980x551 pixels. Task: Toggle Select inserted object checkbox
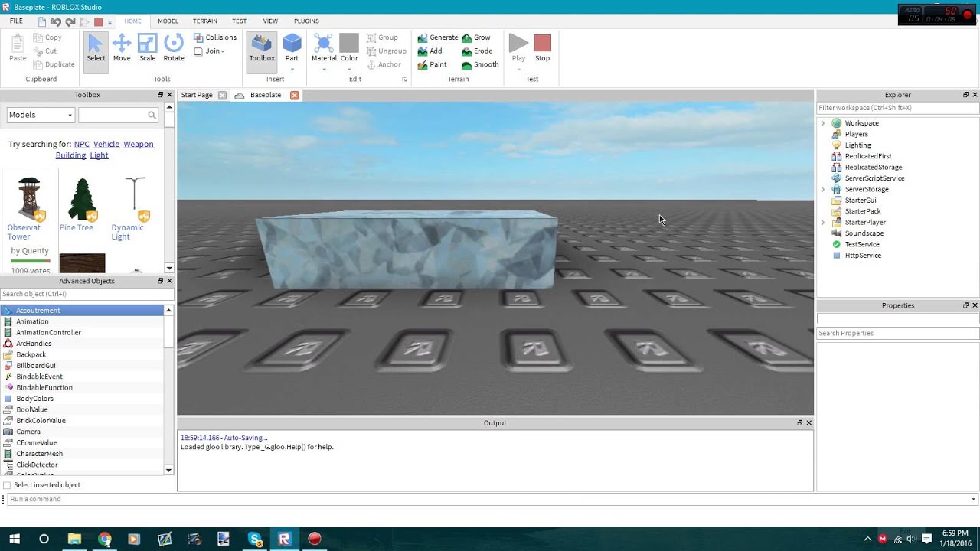click(x=7, y=485)
